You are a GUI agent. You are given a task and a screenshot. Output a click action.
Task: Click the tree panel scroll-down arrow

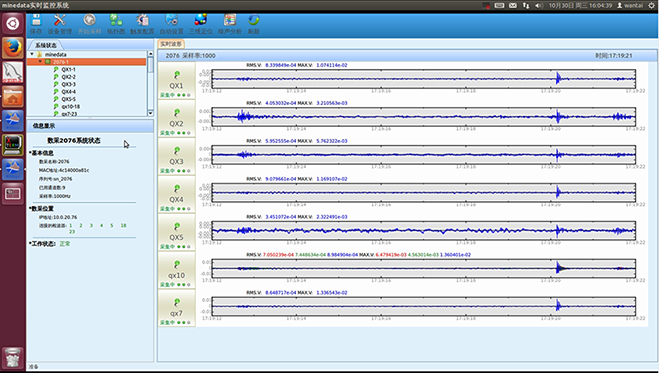click(150, 113)
